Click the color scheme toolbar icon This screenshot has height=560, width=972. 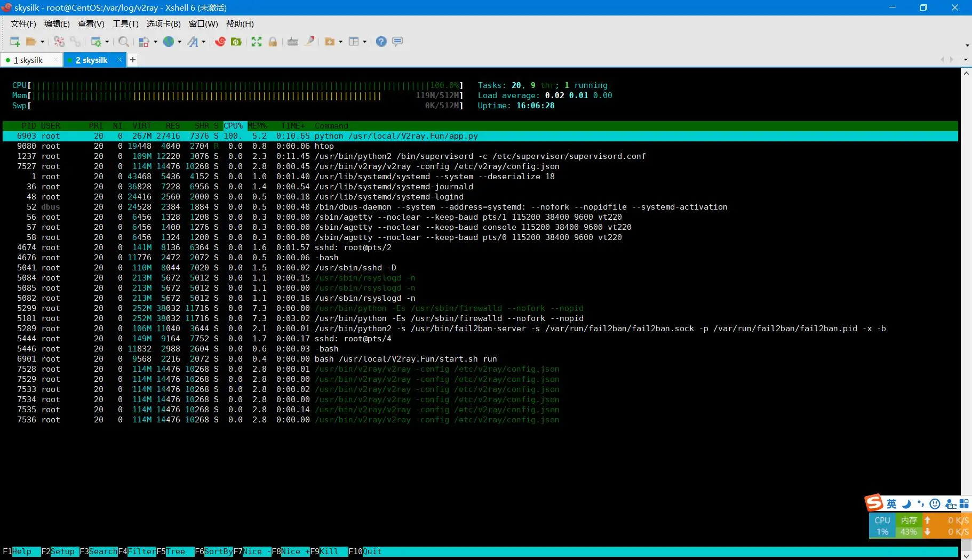(x=144, y=42)
